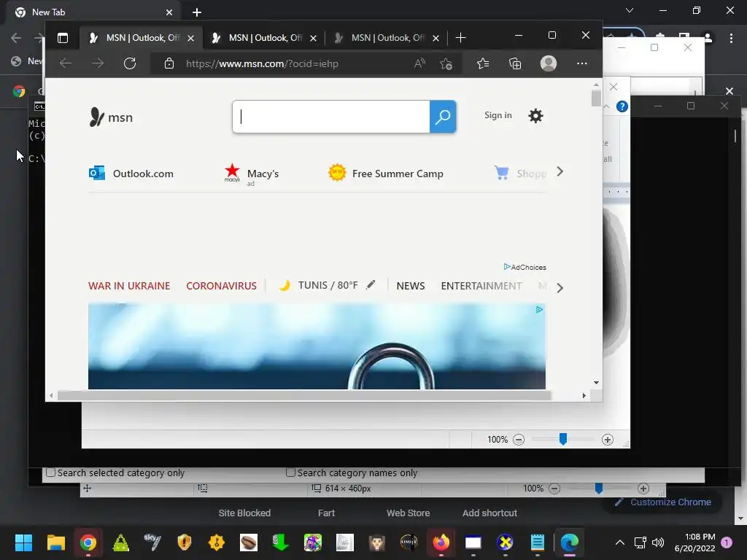Open WAR IN UKRAINE topic
Viewport: 747px width, 560px height.
[129, 286]
